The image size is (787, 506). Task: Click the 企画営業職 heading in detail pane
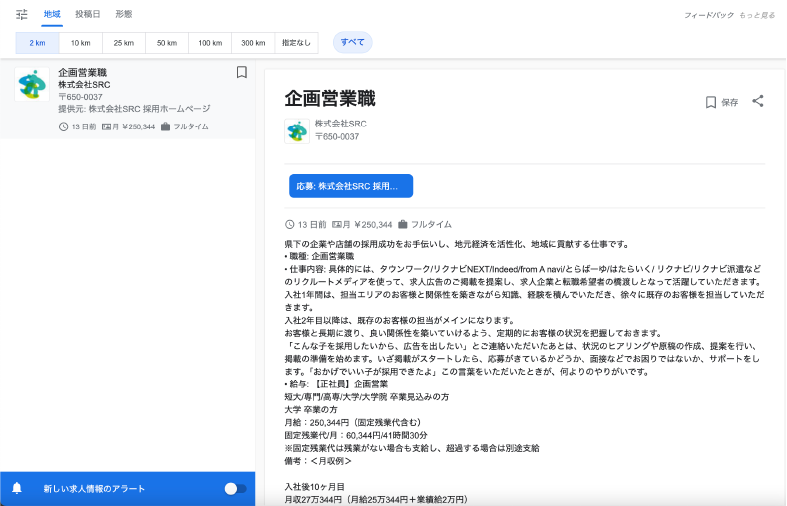330,99
